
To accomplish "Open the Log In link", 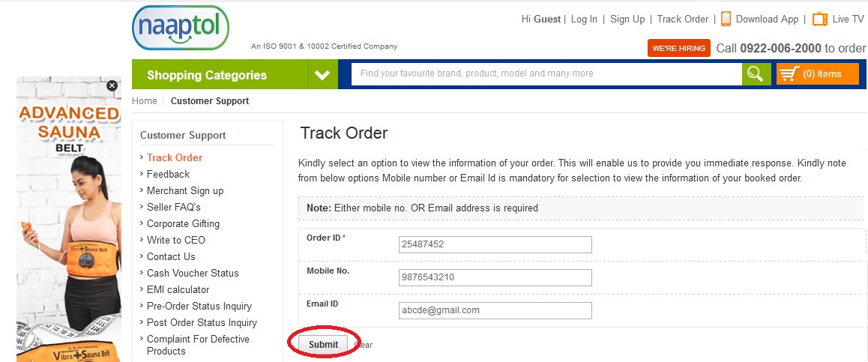I will pos(584,19).
